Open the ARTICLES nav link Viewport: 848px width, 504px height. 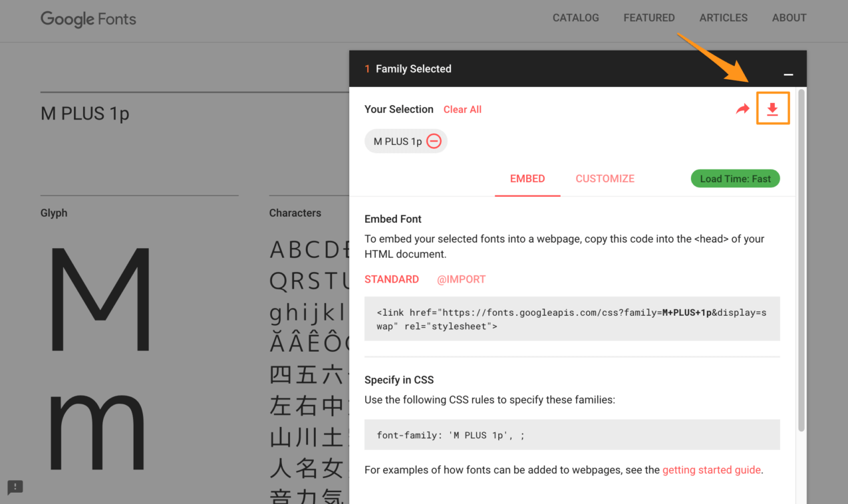tap(723, 18)
